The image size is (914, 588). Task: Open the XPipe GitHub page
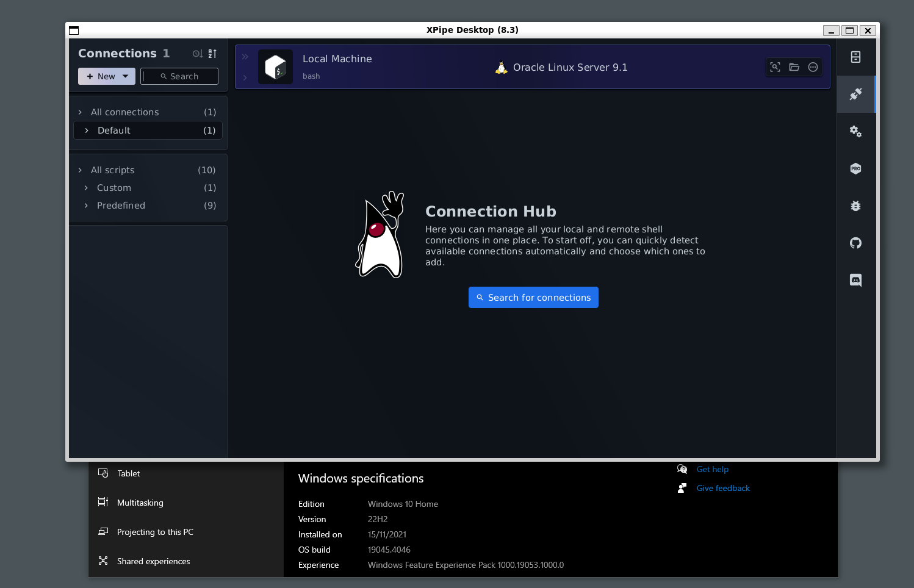pos(855,243)
